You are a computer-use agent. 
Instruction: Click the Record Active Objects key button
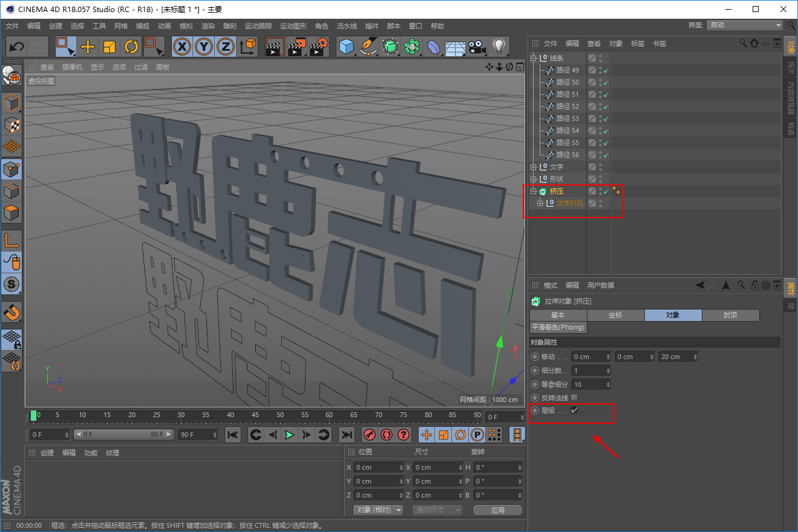[369, 435]
